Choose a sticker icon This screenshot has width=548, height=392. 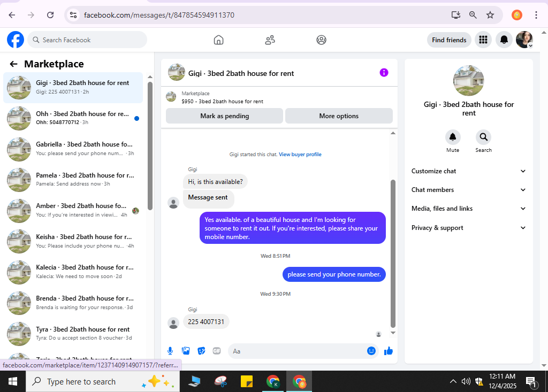tap(201, 351)
